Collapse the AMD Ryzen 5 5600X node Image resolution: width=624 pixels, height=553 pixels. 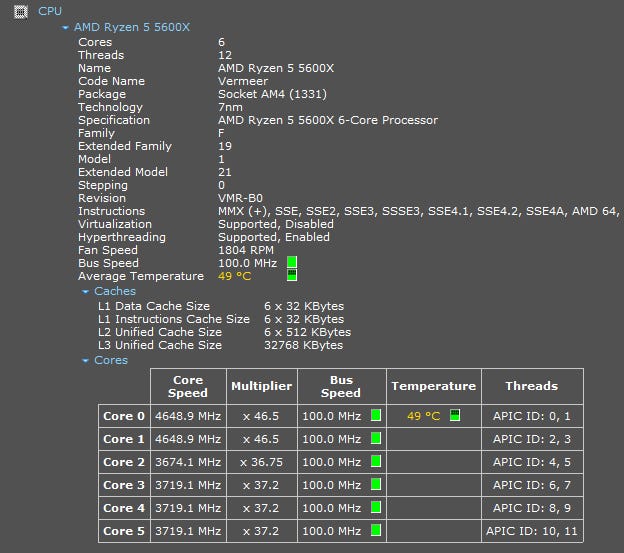[66, 28]
